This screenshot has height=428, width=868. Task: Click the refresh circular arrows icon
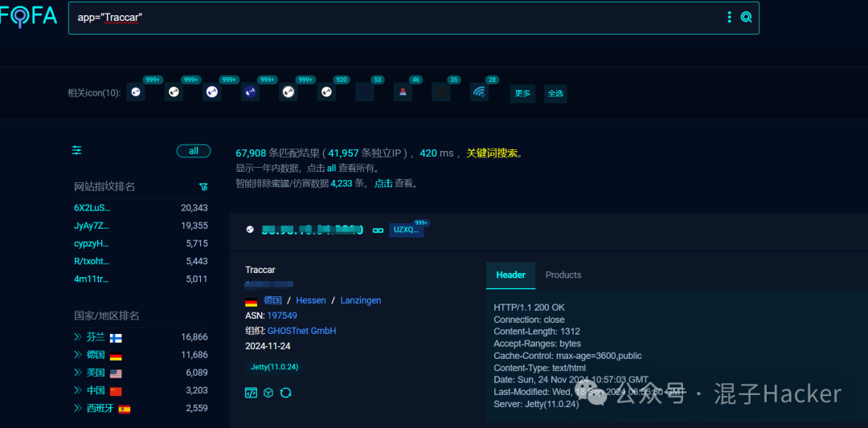(x=285, y=393)
